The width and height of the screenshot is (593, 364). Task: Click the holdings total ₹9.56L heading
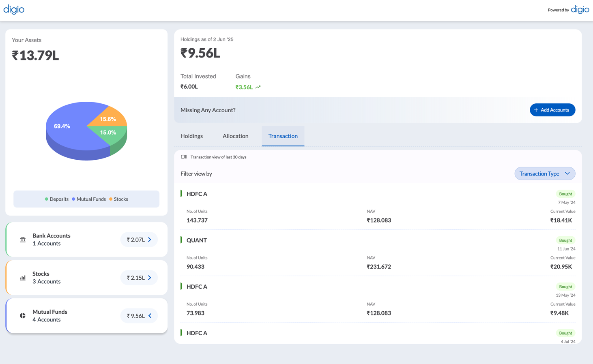coord(200,53)
